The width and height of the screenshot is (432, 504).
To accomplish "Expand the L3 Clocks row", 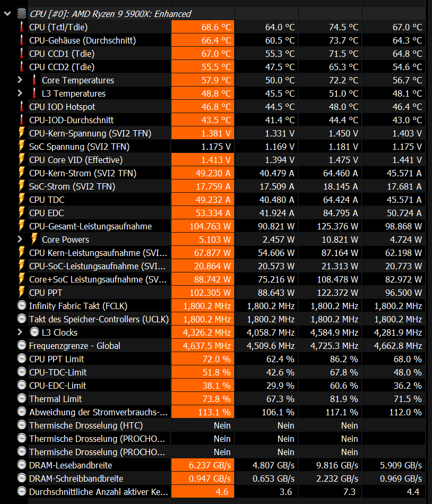I will (20, 332).
